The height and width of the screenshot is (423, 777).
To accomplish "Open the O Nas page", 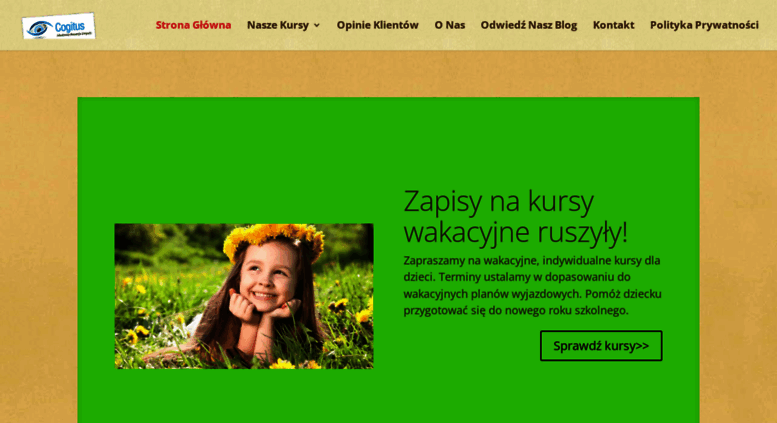I will (x=449, y=25).
